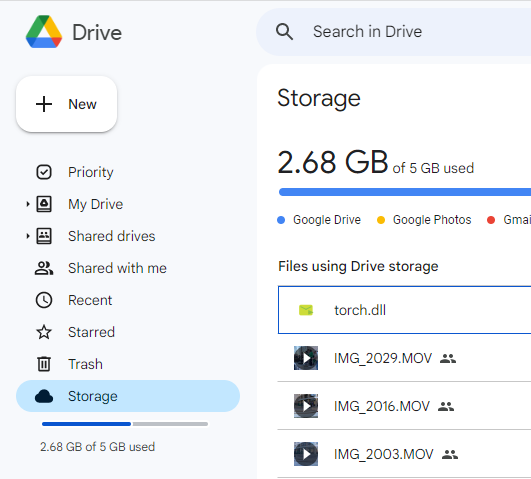Click the Shared drives icon
Screen dimensions: 531x479
[x=44, y=236]
